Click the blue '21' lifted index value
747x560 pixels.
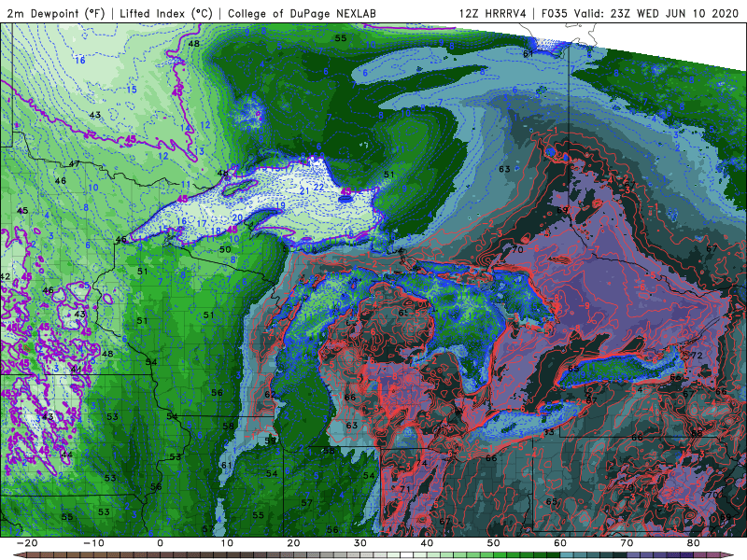point(304,191)
